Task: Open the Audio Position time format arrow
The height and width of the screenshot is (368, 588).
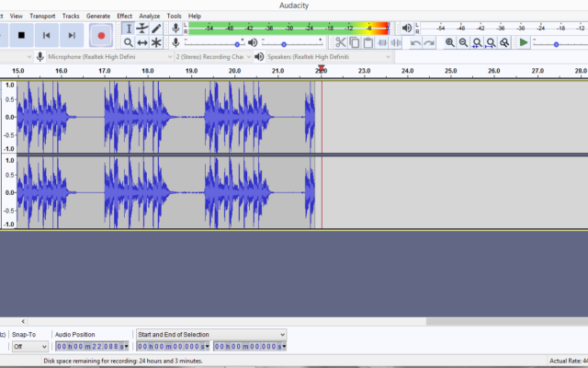Action: click(127, 346)
